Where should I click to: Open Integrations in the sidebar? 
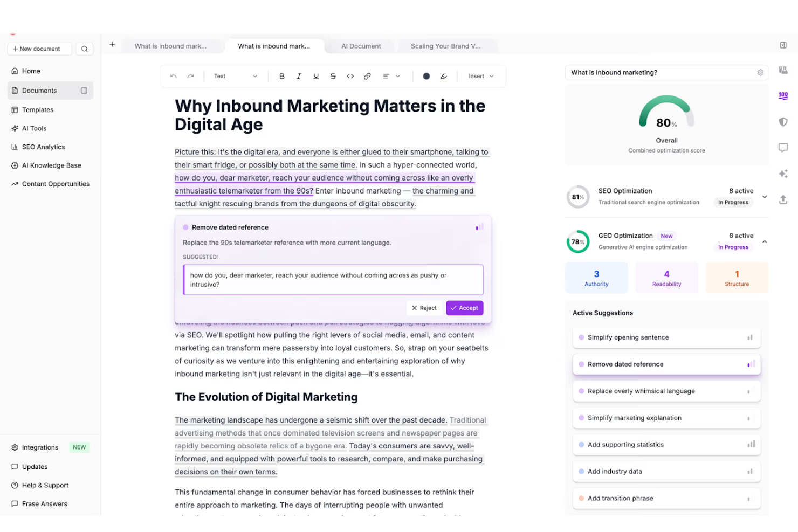[x=50, y=447]
